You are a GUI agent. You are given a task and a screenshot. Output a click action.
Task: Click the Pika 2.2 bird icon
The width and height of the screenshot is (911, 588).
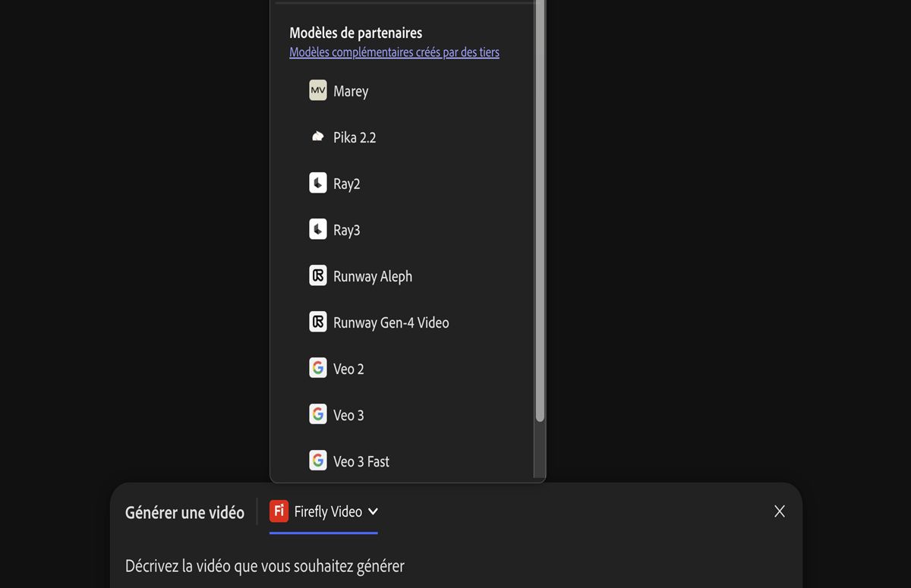318,137
